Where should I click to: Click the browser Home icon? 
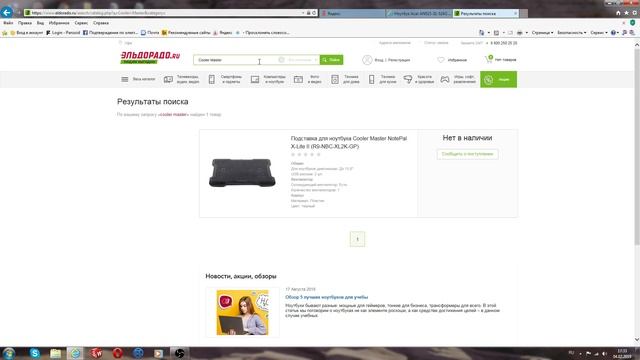[x=618, y=13]
